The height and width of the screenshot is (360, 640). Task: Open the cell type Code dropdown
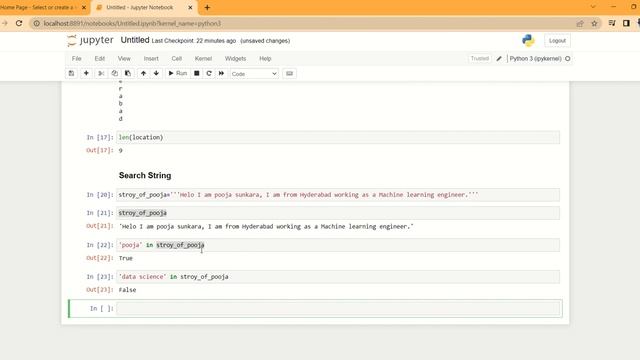click(x=254, y=74)
